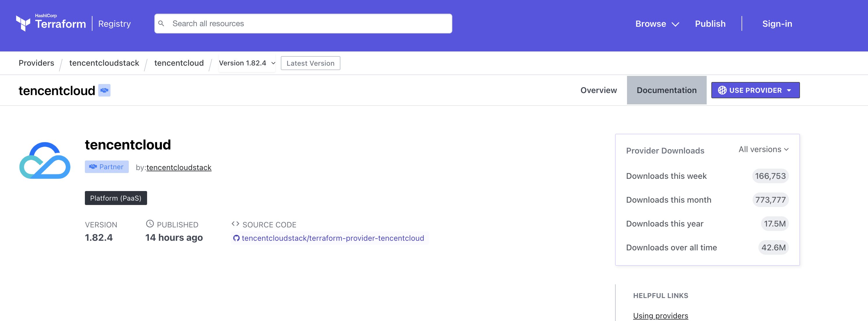Expand the Version 1.82.4 selector
Screen dimensions: 868x321
[x=247, y=63]
